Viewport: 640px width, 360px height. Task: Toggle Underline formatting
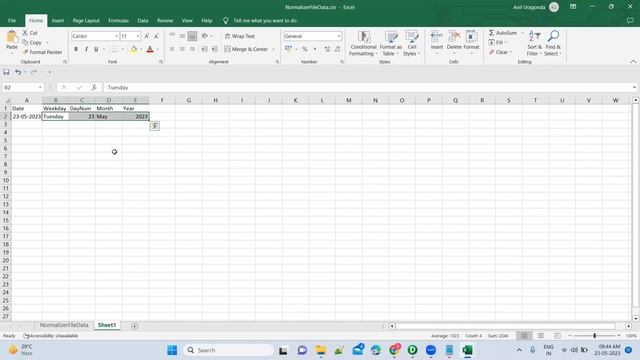pyautogui.click(x=96, y=49)
